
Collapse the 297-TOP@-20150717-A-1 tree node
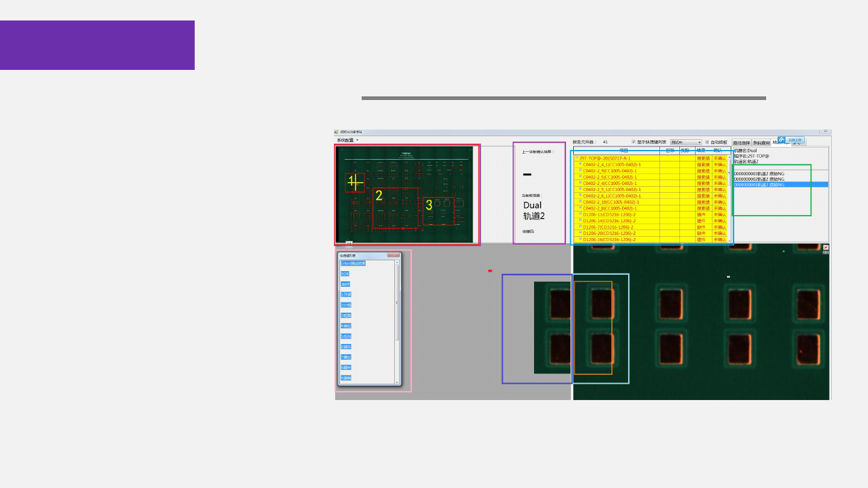pyautogui.click(x=577, y=158)
